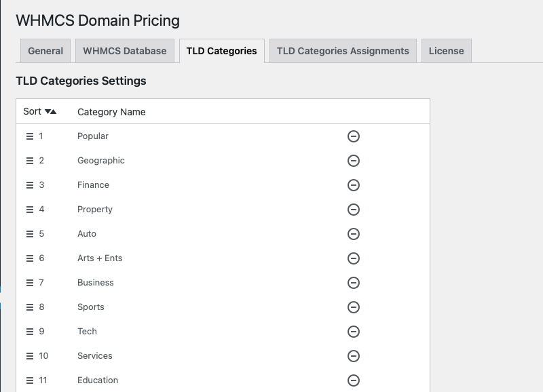Open the General tab
This screenshot has width=543, height=392.
point(45,51)
